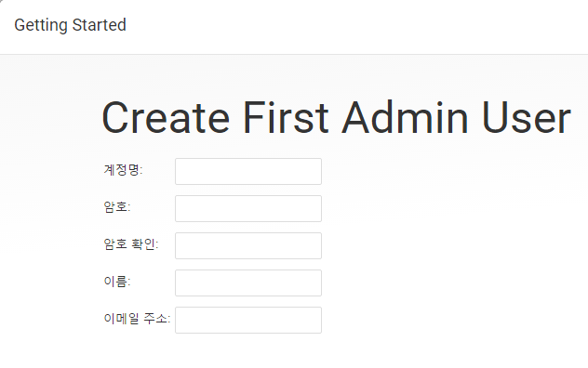Click the Getting Started header title

click(70, 25)
